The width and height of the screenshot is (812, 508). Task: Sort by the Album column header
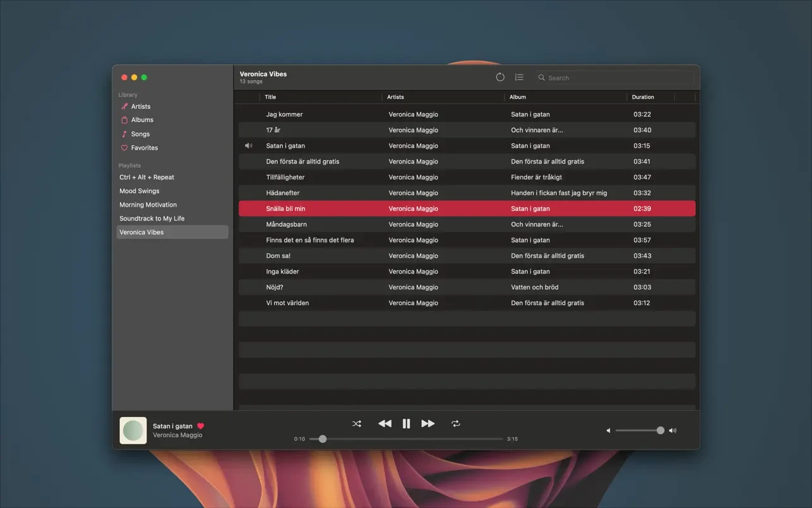518,97
